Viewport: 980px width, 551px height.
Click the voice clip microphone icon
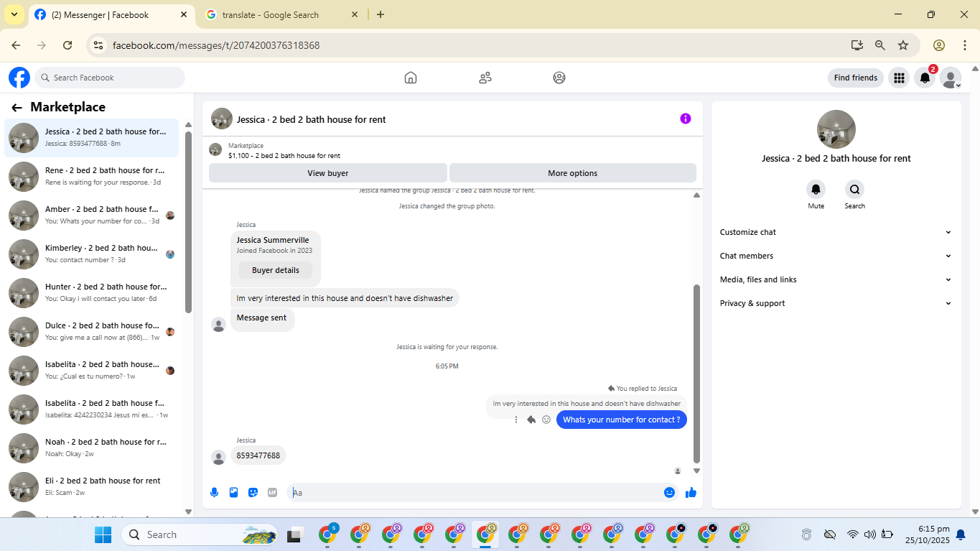[x=214, y=492]
